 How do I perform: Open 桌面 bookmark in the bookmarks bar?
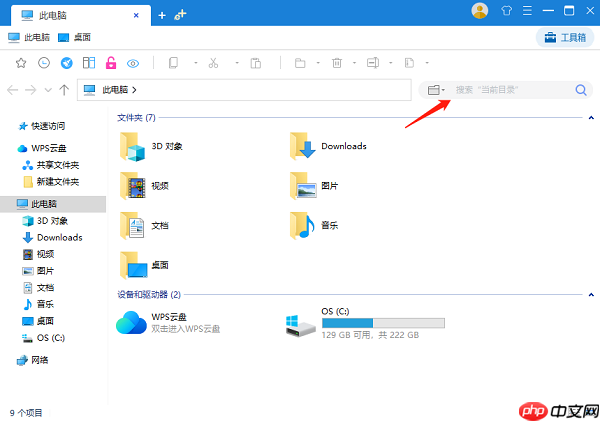pyautogui.click(x=74, y=38)
